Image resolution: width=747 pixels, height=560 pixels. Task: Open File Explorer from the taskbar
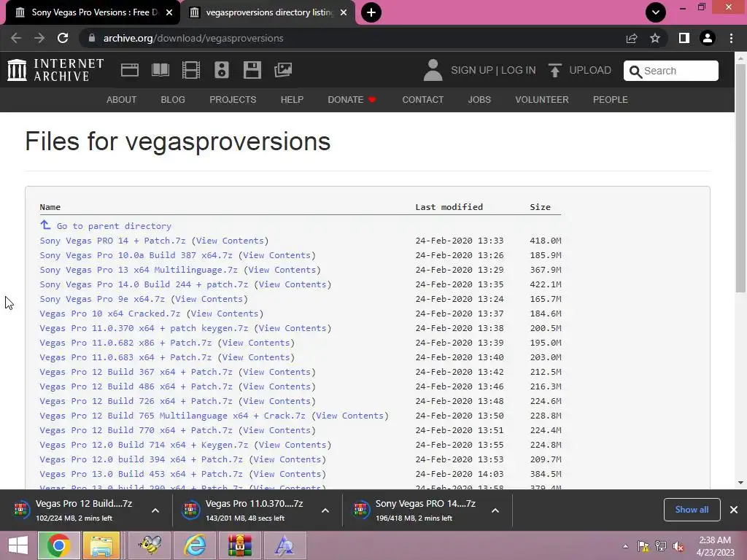(x=101, y=545)
